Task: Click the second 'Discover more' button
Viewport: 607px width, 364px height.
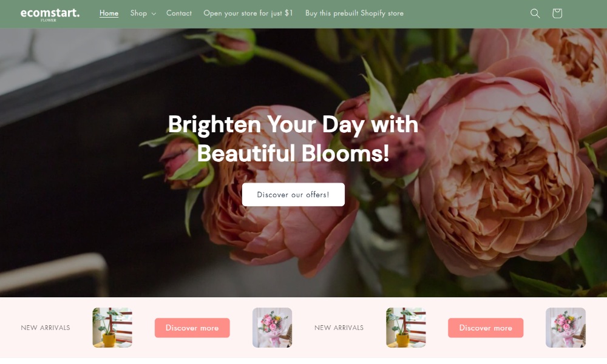Action: click(x=486, y=328)
